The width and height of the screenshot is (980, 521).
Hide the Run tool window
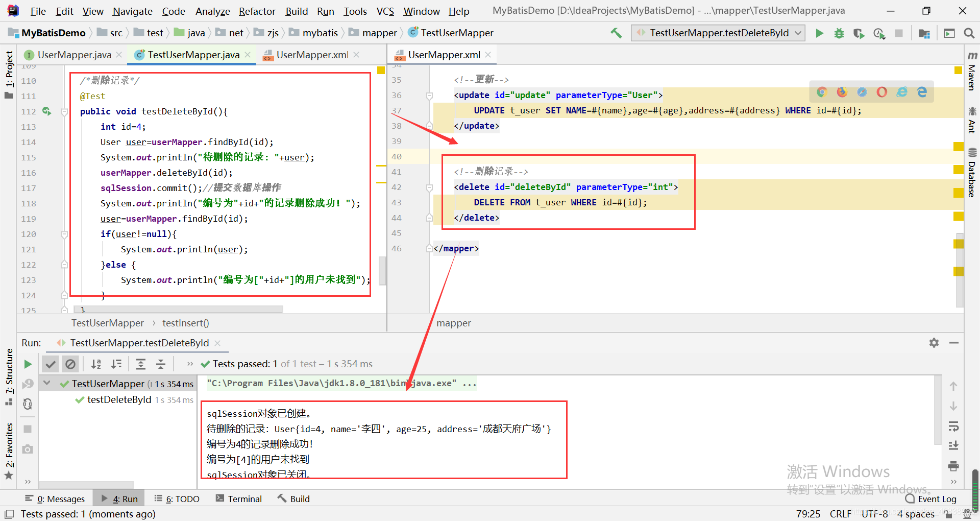coord(954,343)
